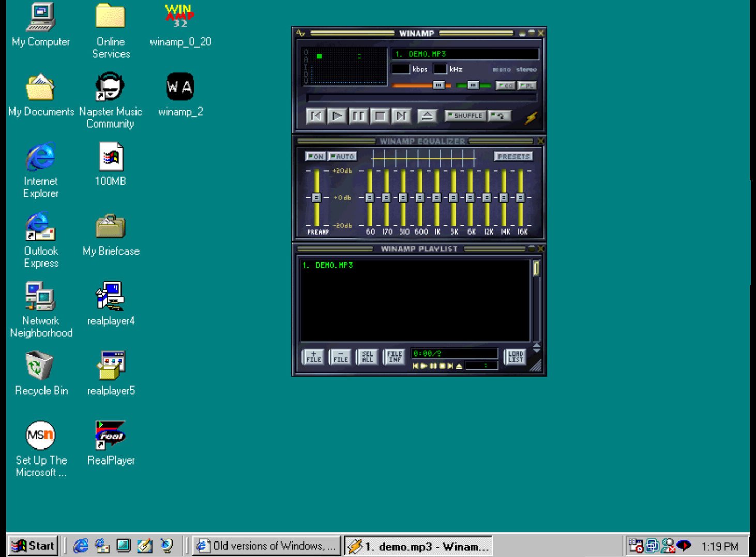Click the Eject icon to open a file
The height and width of the screenshot is (557, 756).
pyautogui.click(x=427, y=116)
